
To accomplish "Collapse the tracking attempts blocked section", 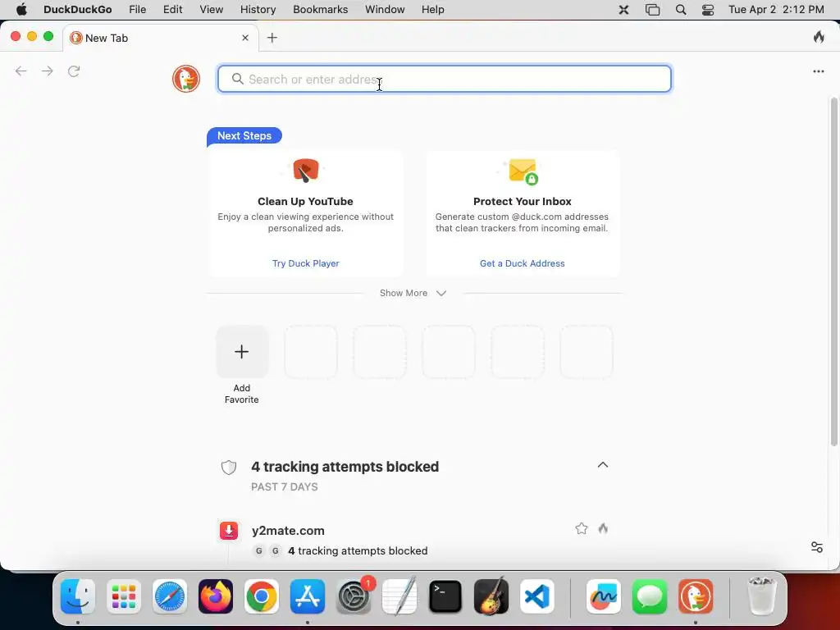I will click(603, 465).
